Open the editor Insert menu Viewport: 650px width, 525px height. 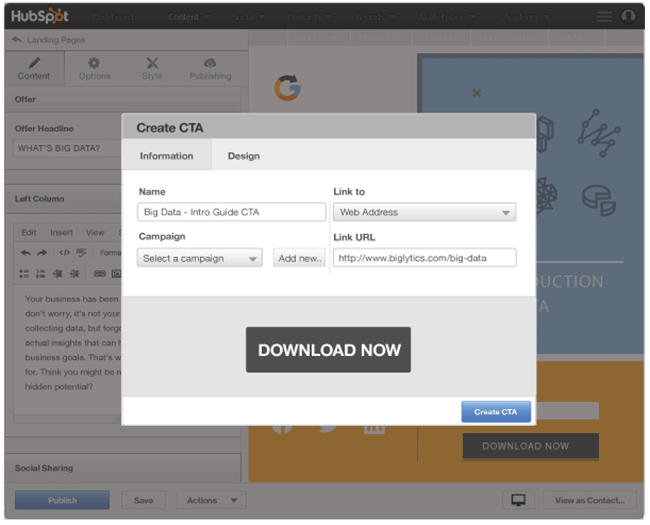[61, 232]
